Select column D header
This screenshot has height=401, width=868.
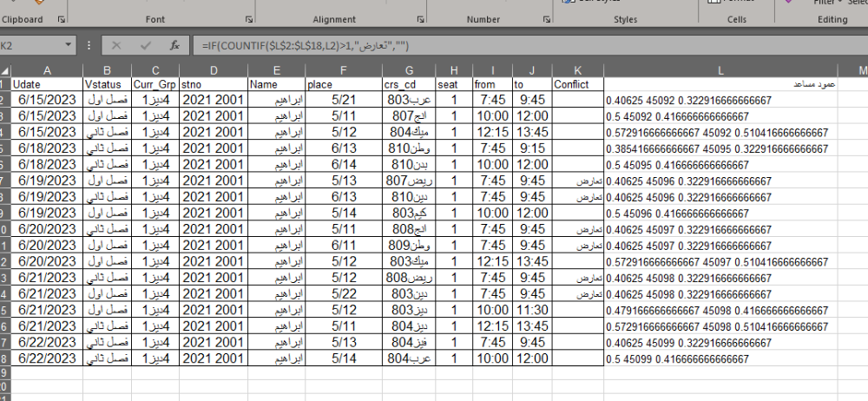[214, 70]
